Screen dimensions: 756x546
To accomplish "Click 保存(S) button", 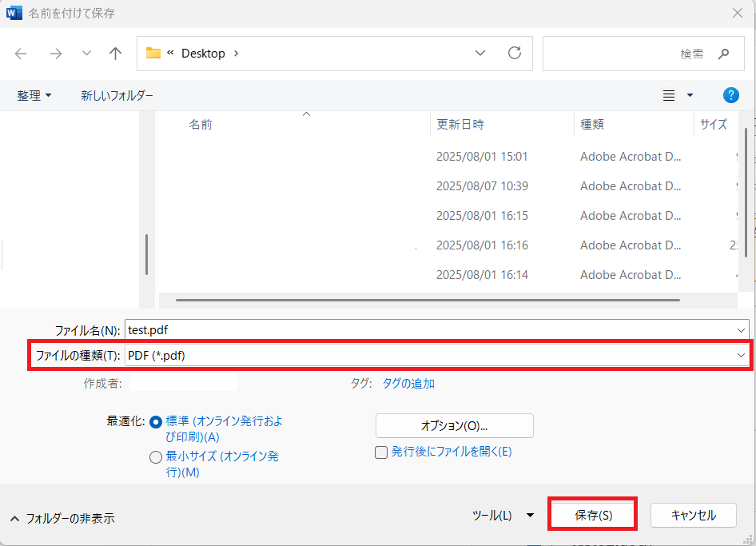I will pos(593,515).
